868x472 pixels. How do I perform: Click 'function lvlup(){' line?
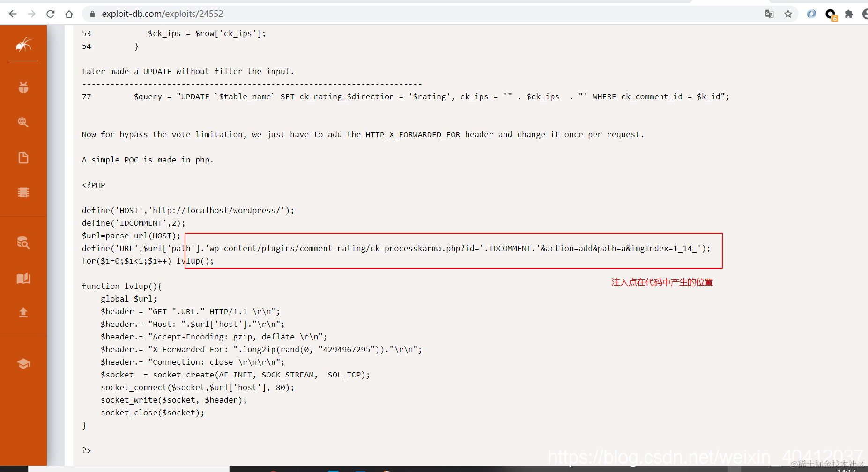[x=122, y=286]
